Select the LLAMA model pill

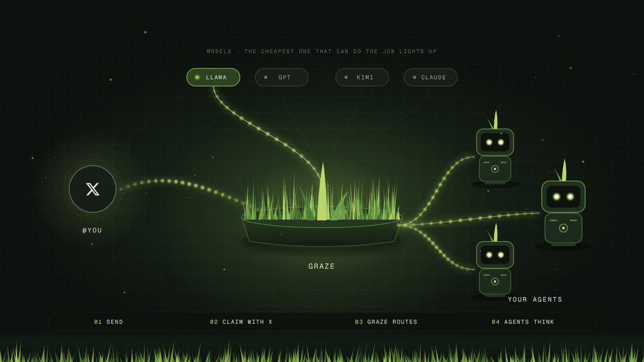coord(213,77)
